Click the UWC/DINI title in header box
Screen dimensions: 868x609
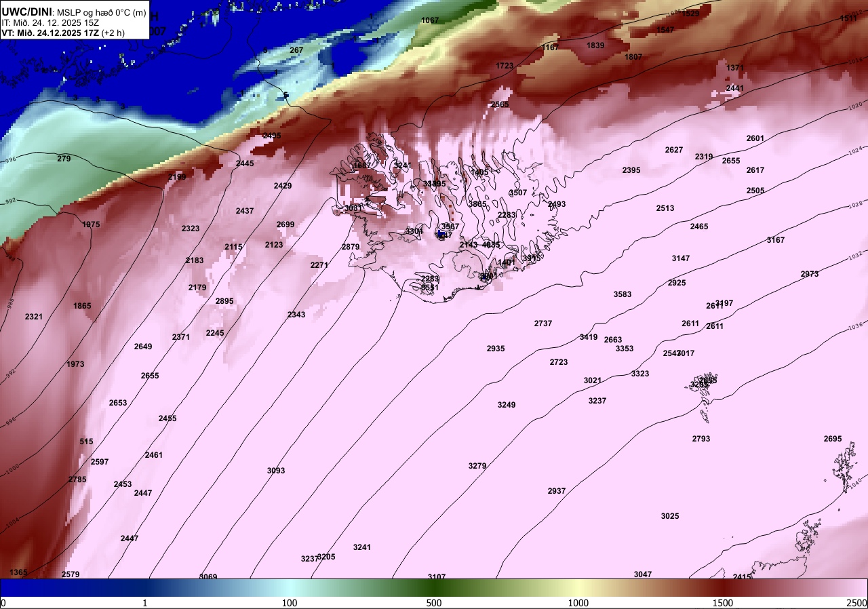26,12
